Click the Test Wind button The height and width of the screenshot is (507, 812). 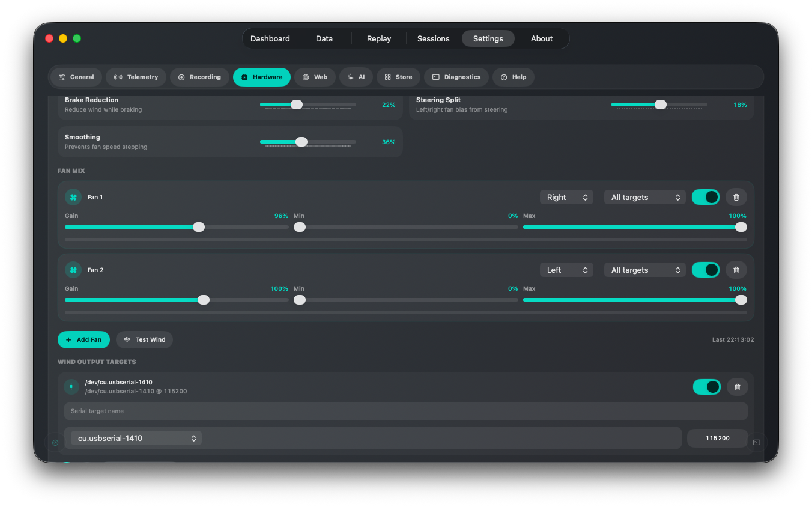point(144,339)
